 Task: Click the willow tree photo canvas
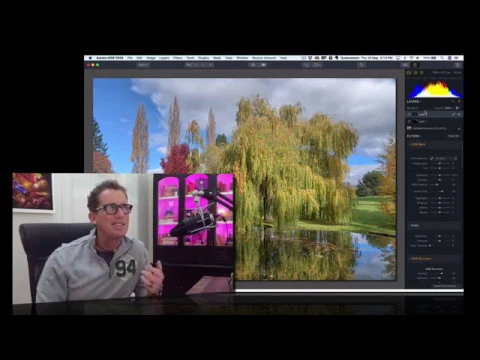click(x=244, y=179)
